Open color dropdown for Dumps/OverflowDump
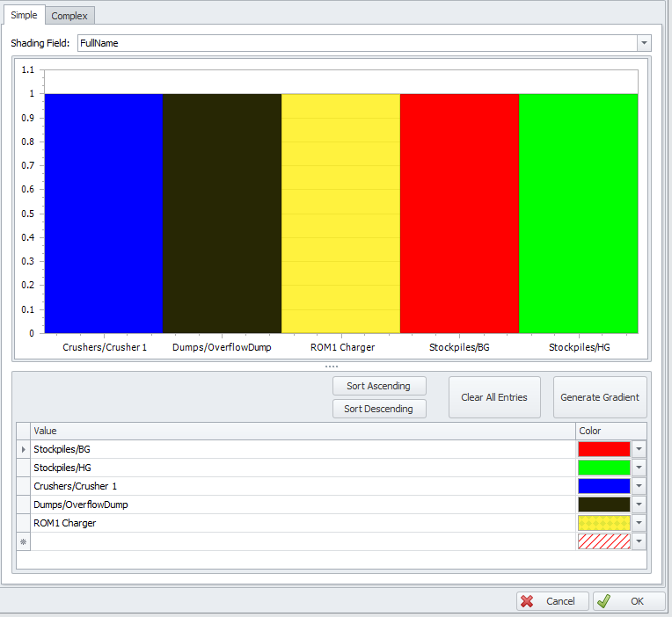The height and width of the screenshot is (617, 672). point(639,504)
